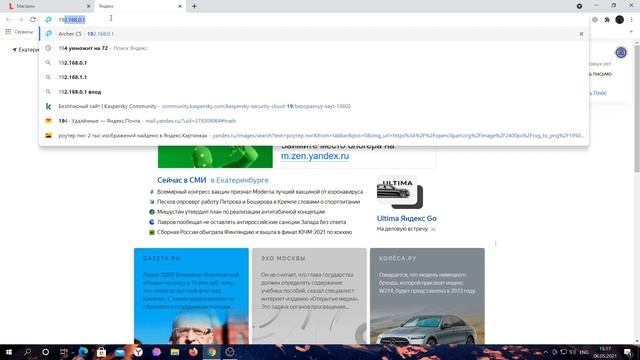Open the 'Сейчас в СМИ' heading link
Viewport: 640px width, 360px height.
(x=182, y=180)
